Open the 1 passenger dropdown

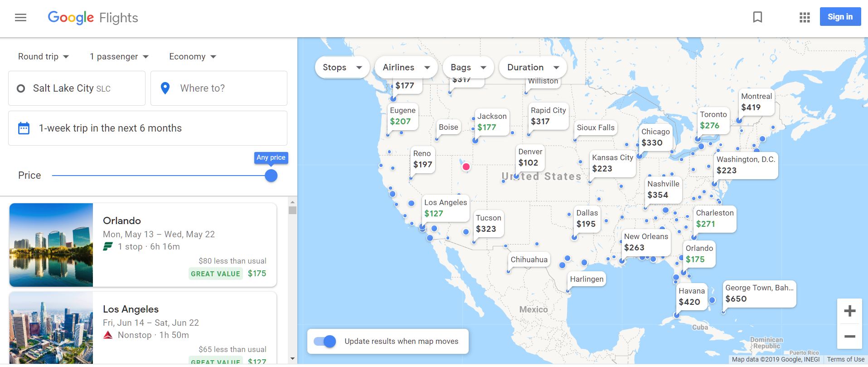click(119, 57)
